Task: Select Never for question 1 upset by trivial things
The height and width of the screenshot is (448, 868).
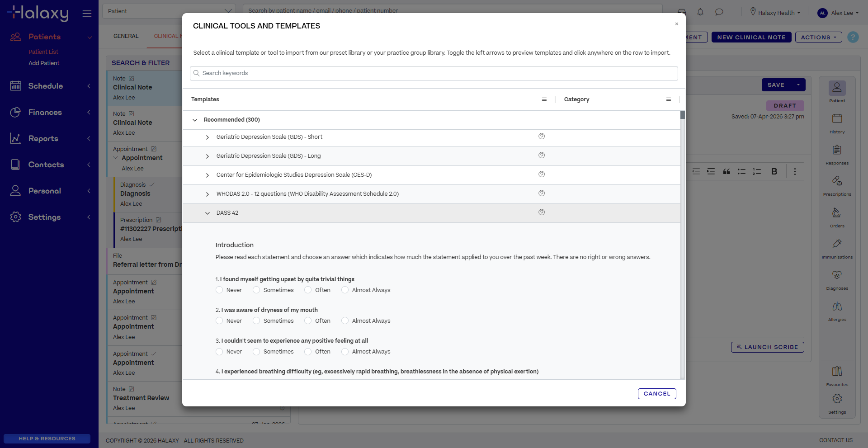Action: tap(219, 290)
